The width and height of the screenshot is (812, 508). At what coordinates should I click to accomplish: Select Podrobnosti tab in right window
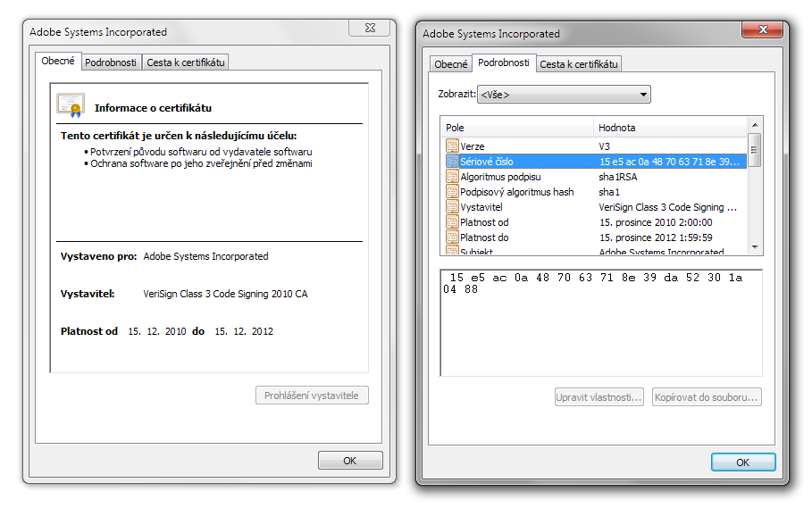(x=503, y=62)
